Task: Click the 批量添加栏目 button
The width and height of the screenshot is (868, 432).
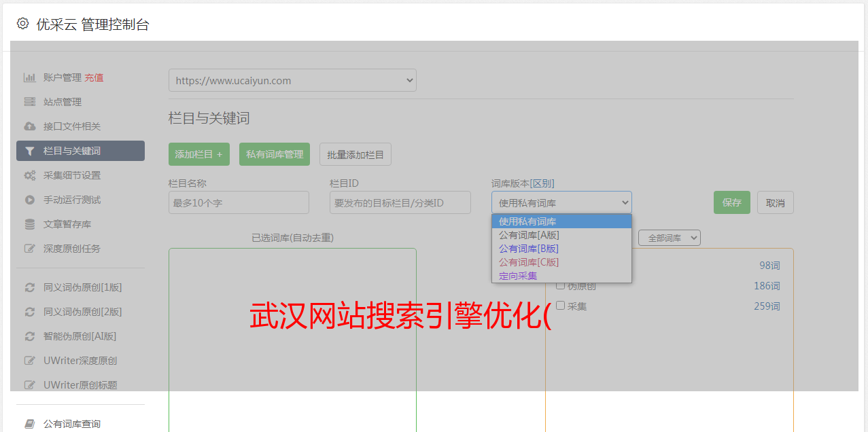Action: [355, 154]
